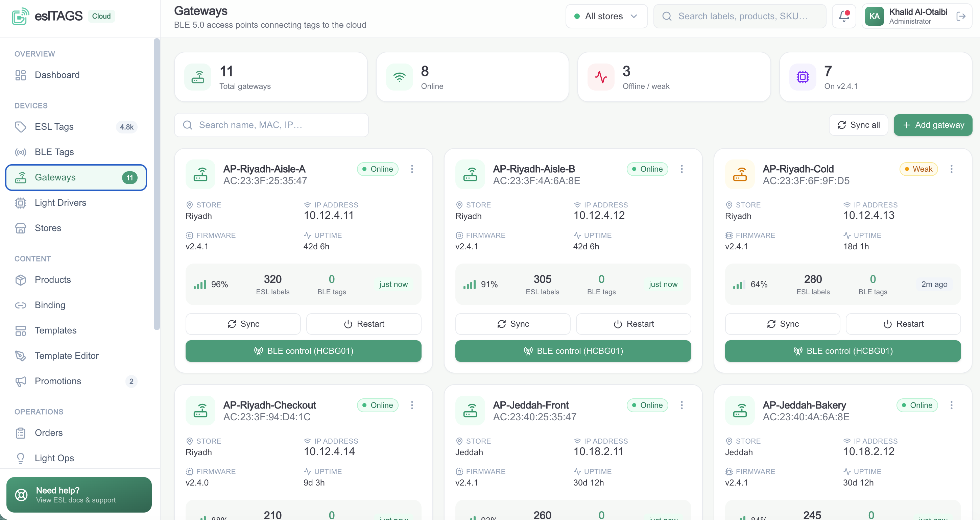Click IP address 10.12.4.13

(x=868, y=215)
